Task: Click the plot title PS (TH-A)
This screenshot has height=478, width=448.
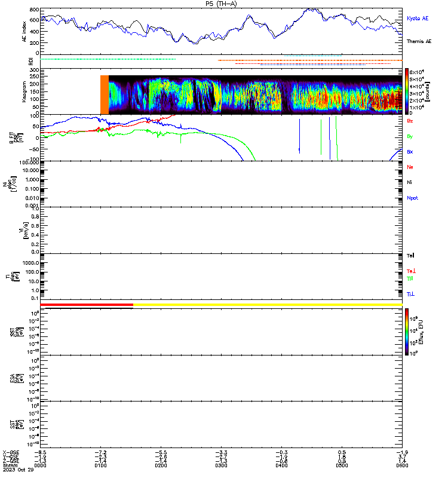Action: [x=221, y=4]
